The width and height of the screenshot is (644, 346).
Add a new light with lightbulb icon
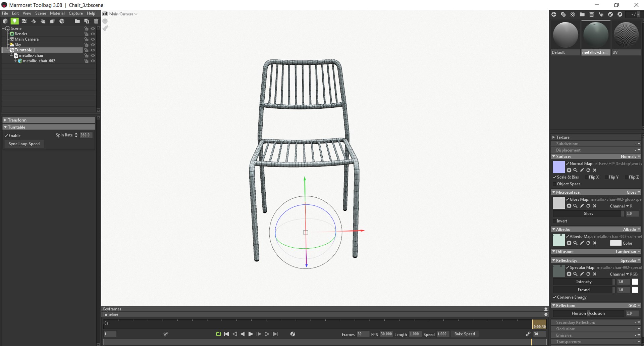click(15, 21)
